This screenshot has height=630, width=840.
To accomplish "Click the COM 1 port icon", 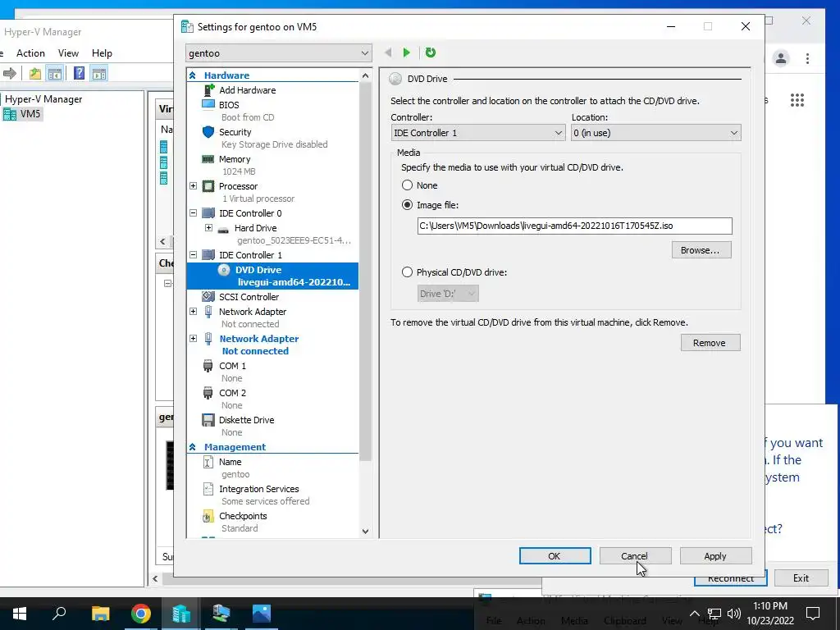I will [x=208, y=366].
